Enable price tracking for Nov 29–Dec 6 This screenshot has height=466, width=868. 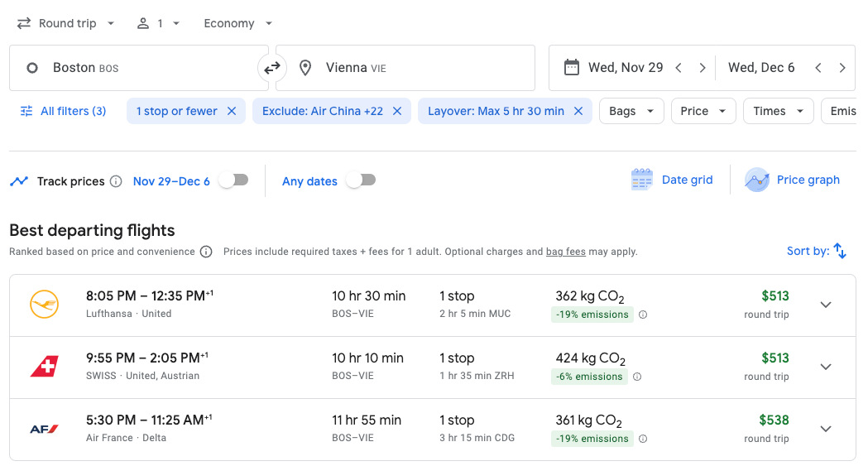233,180
